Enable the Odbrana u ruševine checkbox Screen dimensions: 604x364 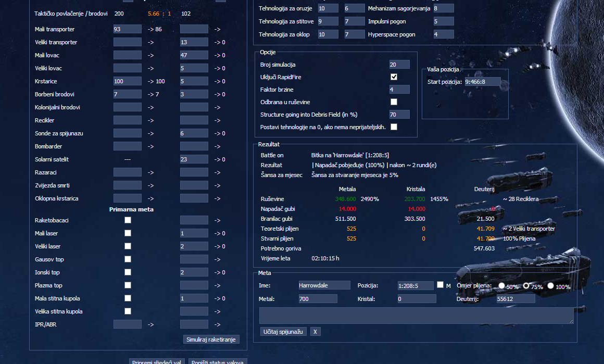pos(394,102)
